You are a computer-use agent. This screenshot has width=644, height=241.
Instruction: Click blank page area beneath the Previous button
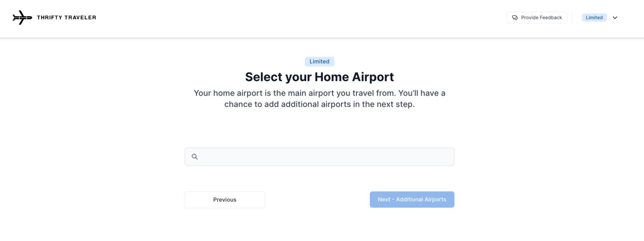coord(225,225)
